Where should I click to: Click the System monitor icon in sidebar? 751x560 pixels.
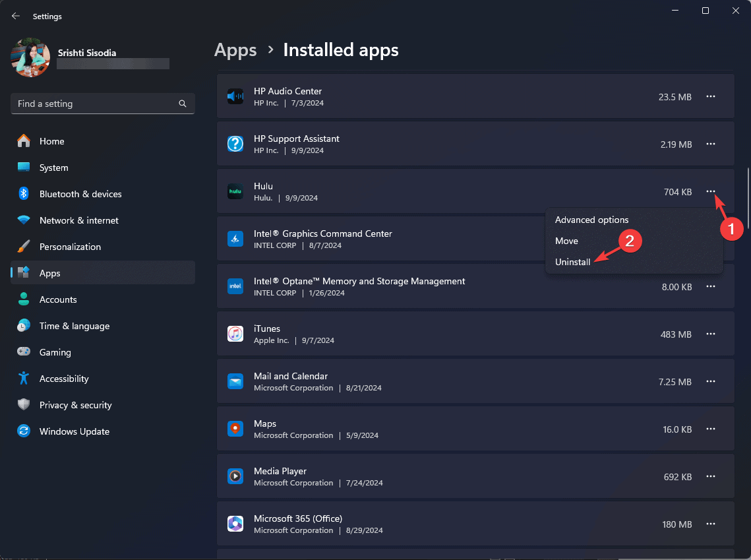coord(24,167)
